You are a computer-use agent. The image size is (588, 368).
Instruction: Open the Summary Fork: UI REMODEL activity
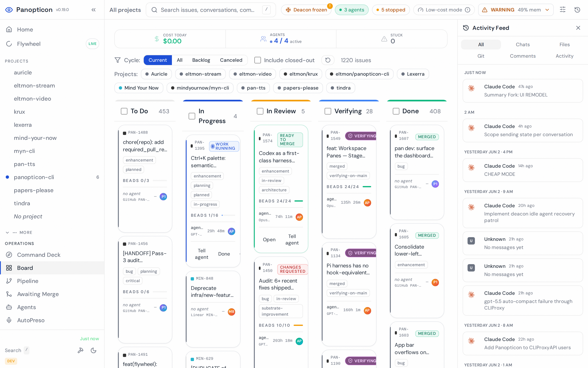[523, 91]
